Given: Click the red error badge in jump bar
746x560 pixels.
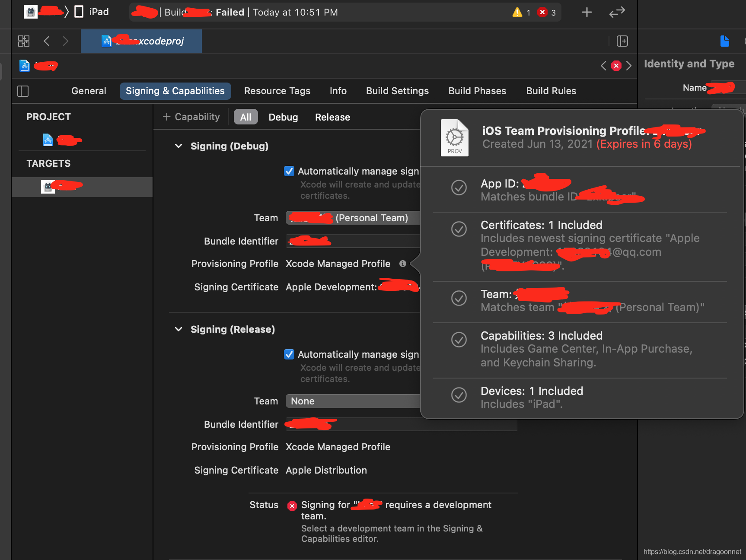Looking at the screenshot, I should pos(616,66).
